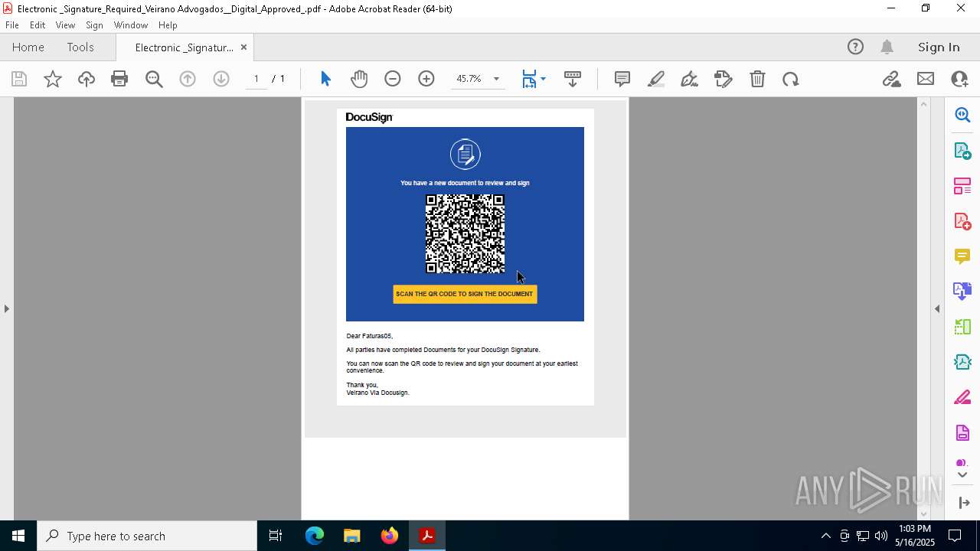Bookmark the file with the star icon
980x551 pixels.
coord(53,79)
